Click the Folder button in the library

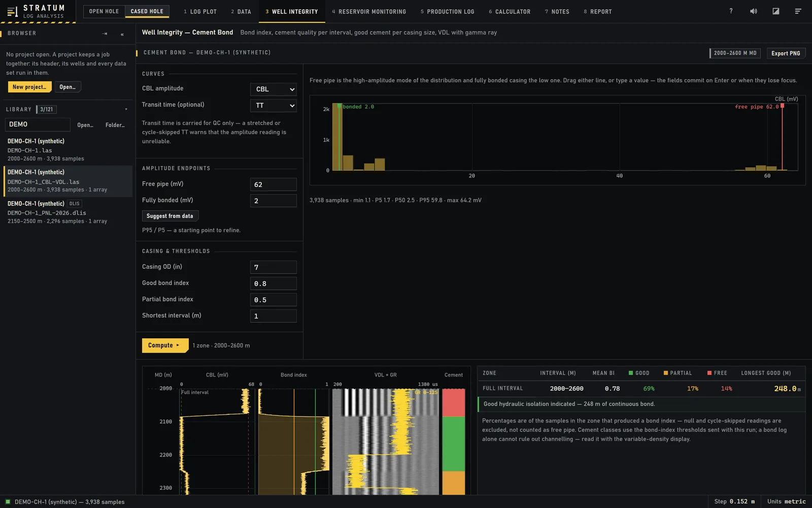tap(115, 125)
